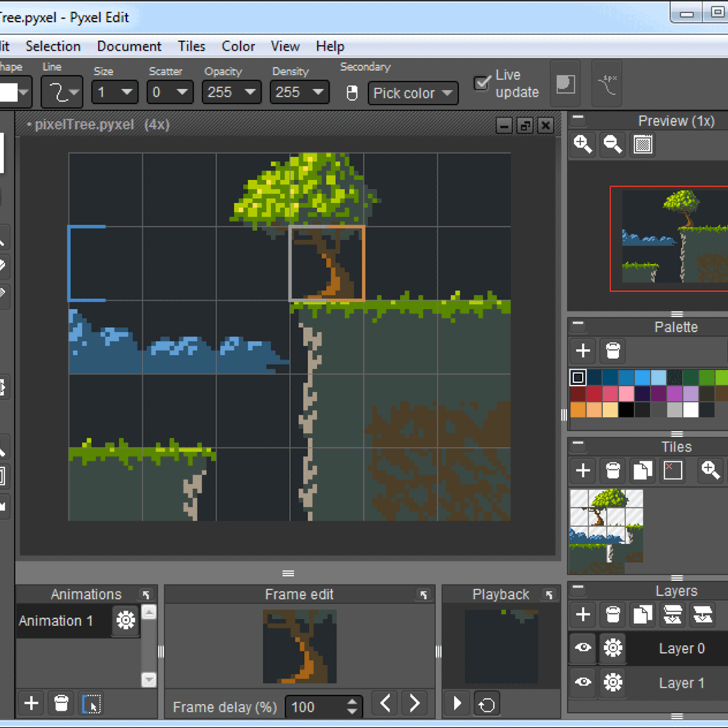This screenshot has width=728, height=728.
Task: Delete selected tile with Tiles trash icon
Action: click(613, 470)
